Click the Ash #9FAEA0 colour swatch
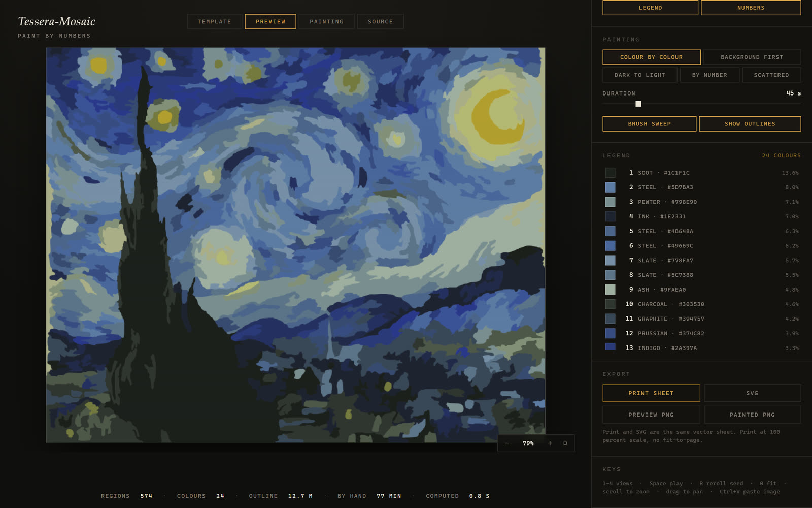Screen dimensions: 812x508 [x=610, y=290]
